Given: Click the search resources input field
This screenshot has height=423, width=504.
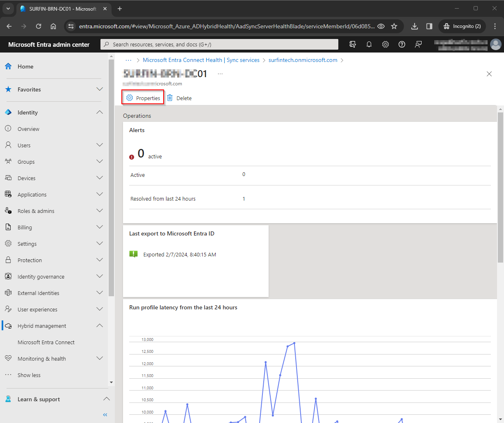Looking at the screenshot, I should tap(219, 44).
